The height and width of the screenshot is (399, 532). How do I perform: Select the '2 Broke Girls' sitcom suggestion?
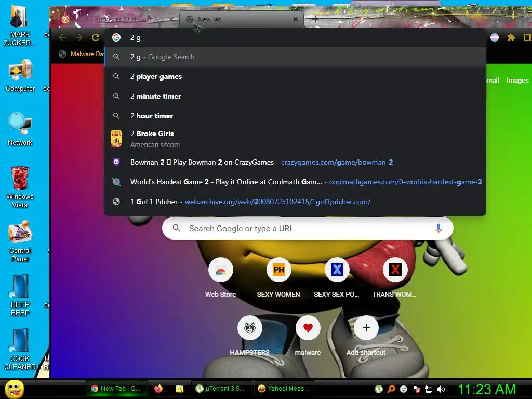tap(295, 139)
